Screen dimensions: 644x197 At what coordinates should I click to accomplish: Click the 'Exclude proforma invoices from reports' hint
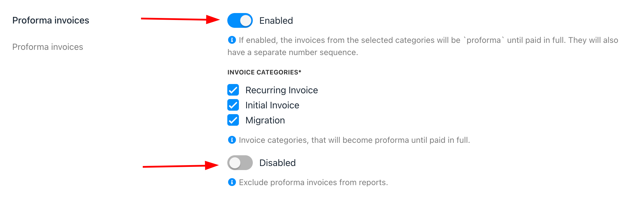pos(313,182)
